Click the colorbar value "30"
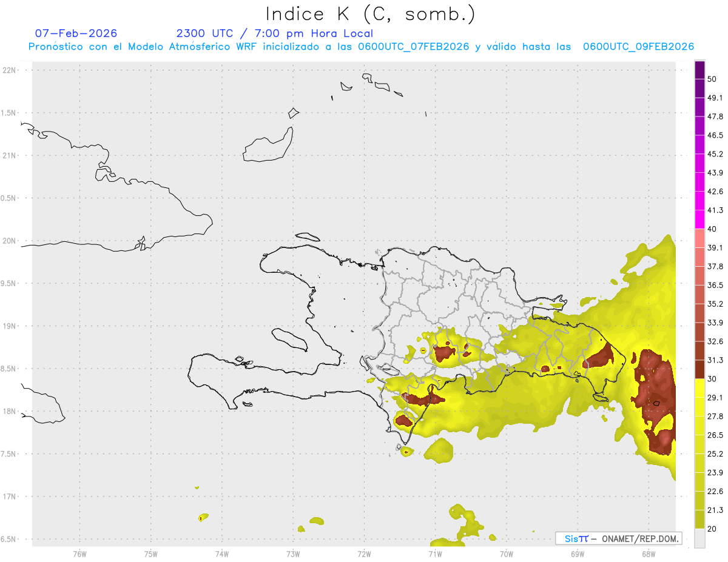This screenshot has width=728, height=562. pos(712,380)
